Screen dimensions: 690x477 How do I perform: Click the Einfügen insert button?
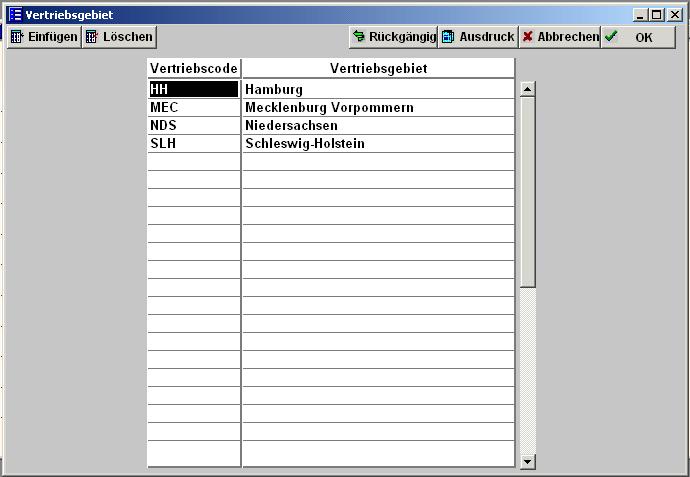44,37
